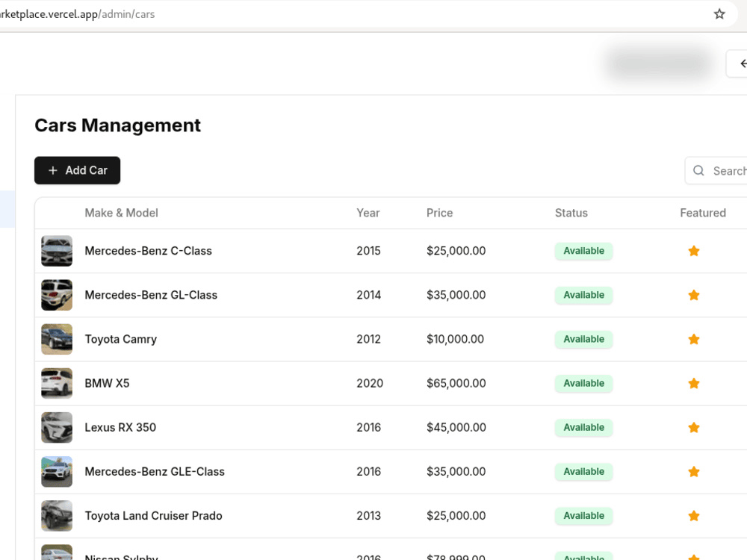Select the Mercedes-Benz C-Class name text
The height and width of the screenshot is (560, 747).
tap(148, 251)
